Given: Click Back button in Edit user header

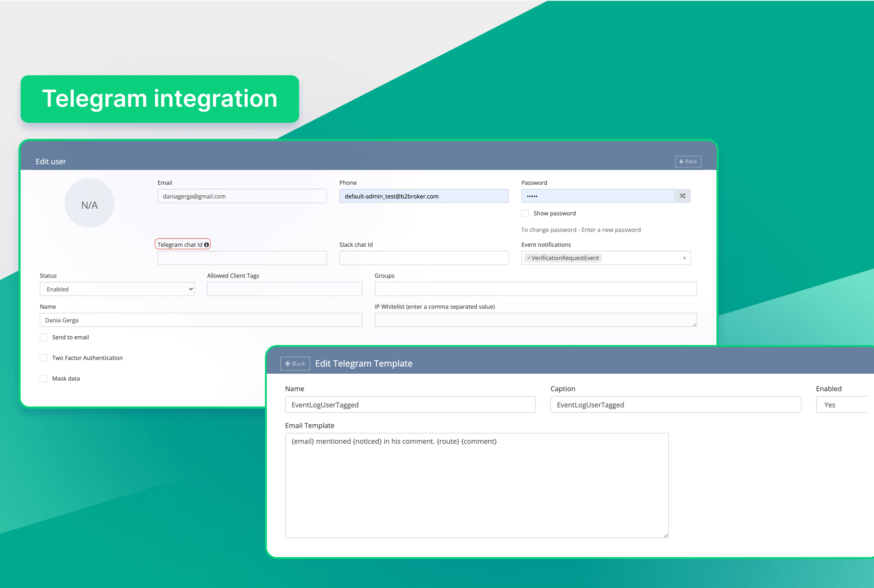Looking at the screenshot, I should point(687,162).
